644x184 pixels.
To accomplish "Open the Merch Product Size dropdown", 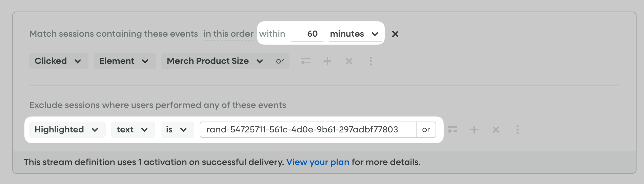I will tap(215, 61).
